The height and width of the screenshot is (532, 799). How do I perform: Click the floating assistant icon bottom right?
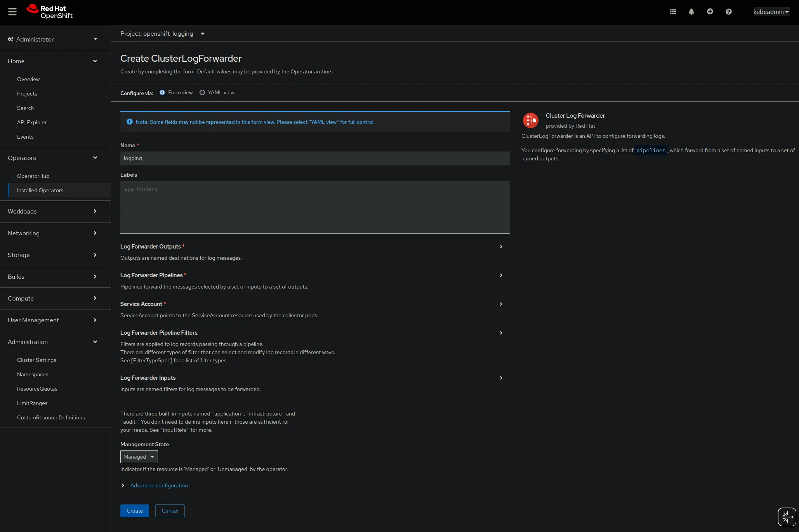point(787,517)
